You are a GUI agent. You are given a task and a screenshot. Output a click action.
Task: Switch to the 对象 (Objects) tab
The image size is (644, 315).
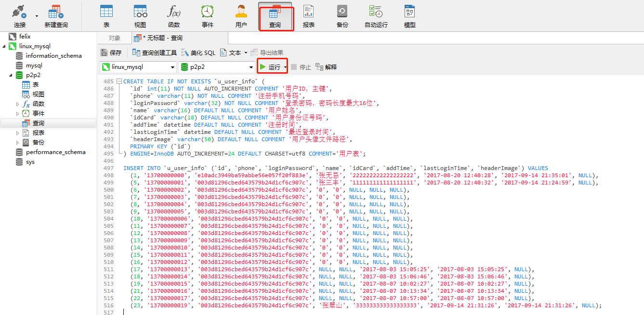114,38
